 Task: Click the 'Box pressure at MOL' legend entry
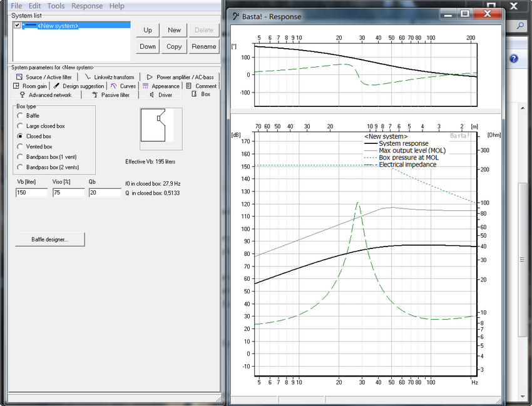[409, 158]
